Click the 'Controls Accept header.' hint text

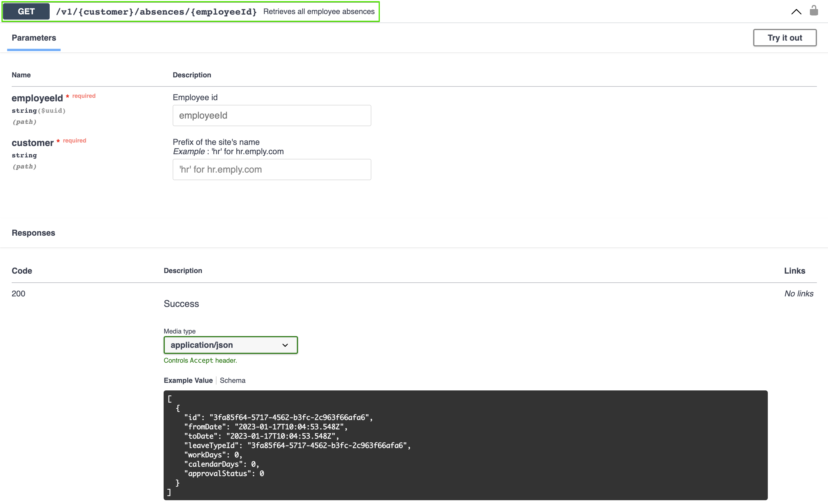tap(200, 360)
